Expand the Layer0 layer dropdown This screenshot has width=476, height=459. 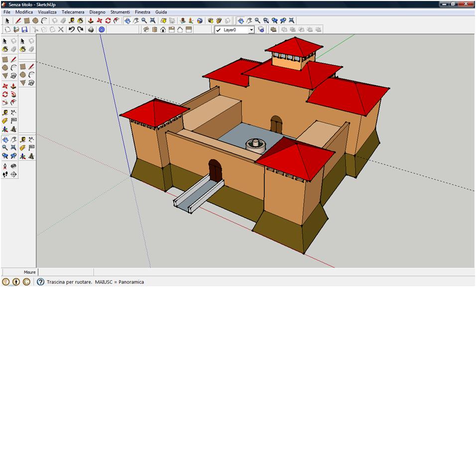[x=251, y=30]
